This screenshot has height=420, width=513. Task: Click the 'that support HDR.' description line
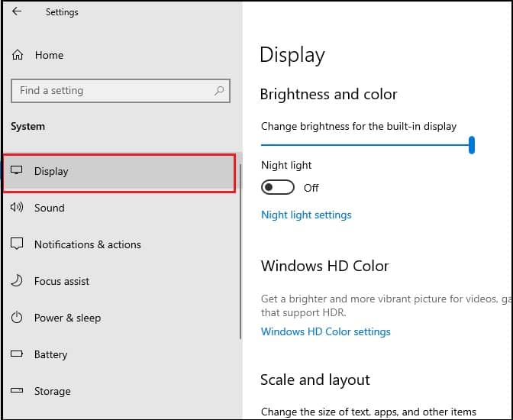pyautogui.click(x=303, y=313)
